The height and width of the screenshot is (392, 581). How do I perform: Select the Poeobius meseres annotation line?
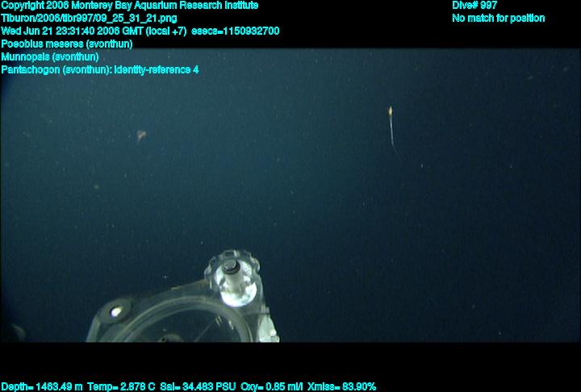(67, 44)
